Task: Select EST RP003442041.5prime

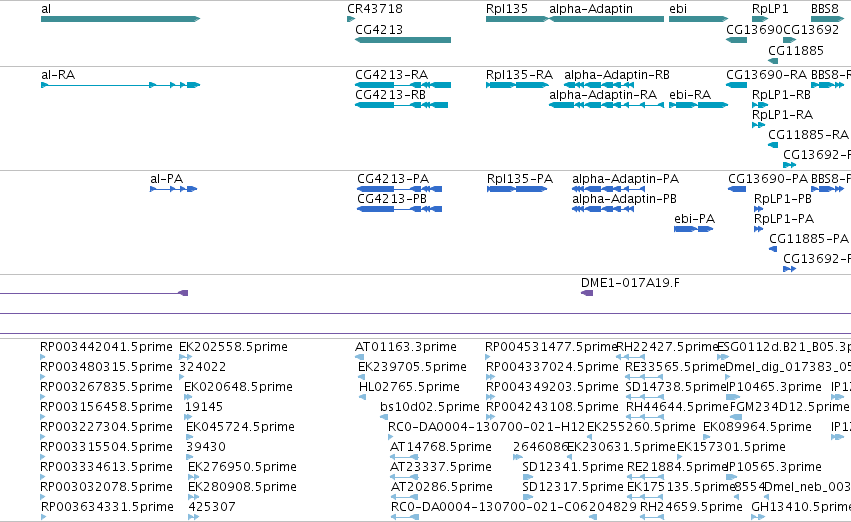Action: 106,347
